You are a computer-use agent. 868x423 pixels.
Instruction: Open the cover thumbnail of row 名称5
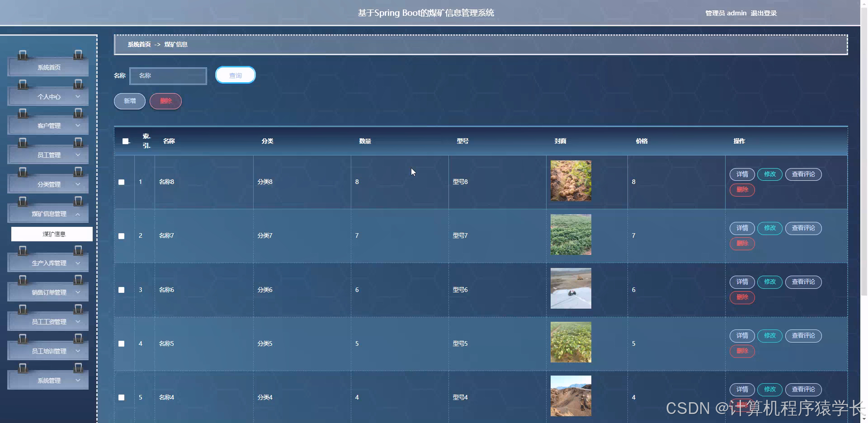click(571, 342)
